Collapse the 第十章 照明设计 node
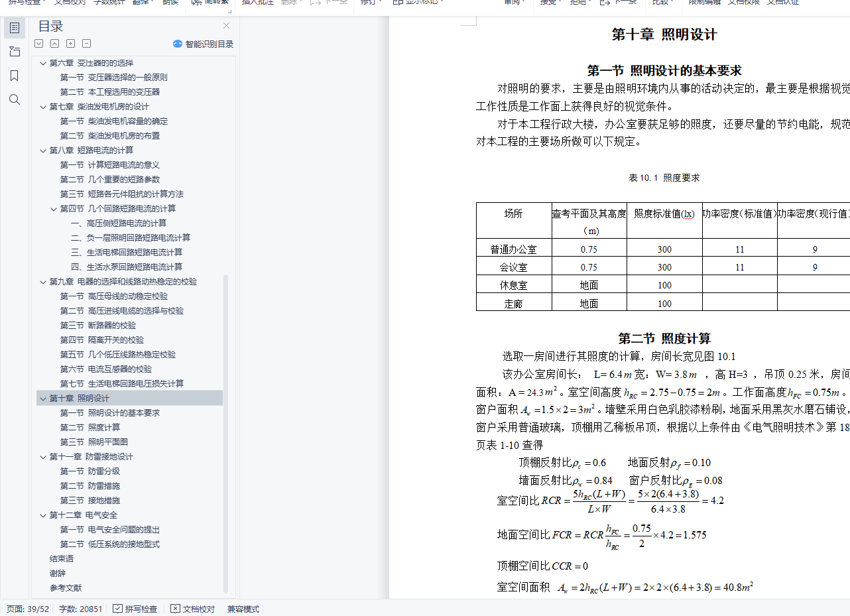The image size is (850, 616). point(43,399)
